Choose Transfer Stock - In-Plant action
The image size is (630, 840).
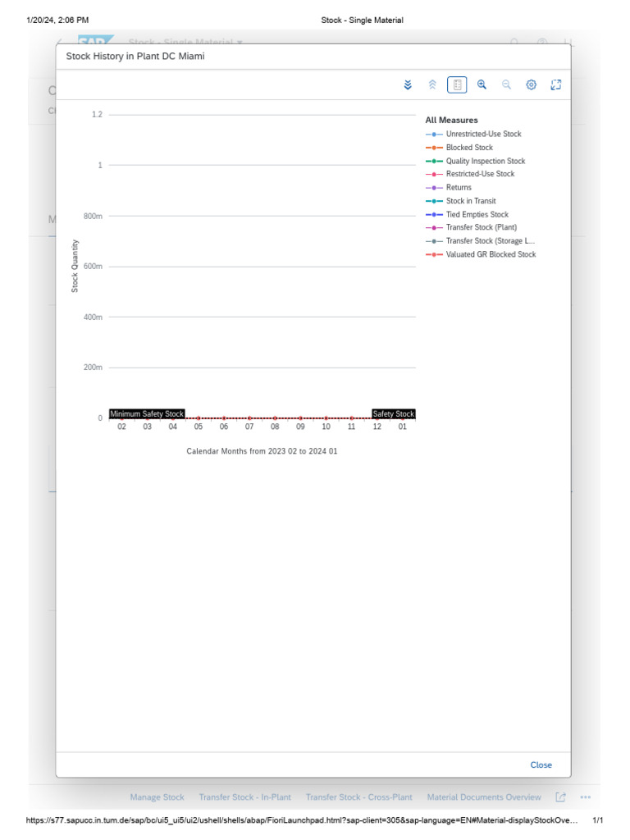pyautogui.click(x=244, y=797)
